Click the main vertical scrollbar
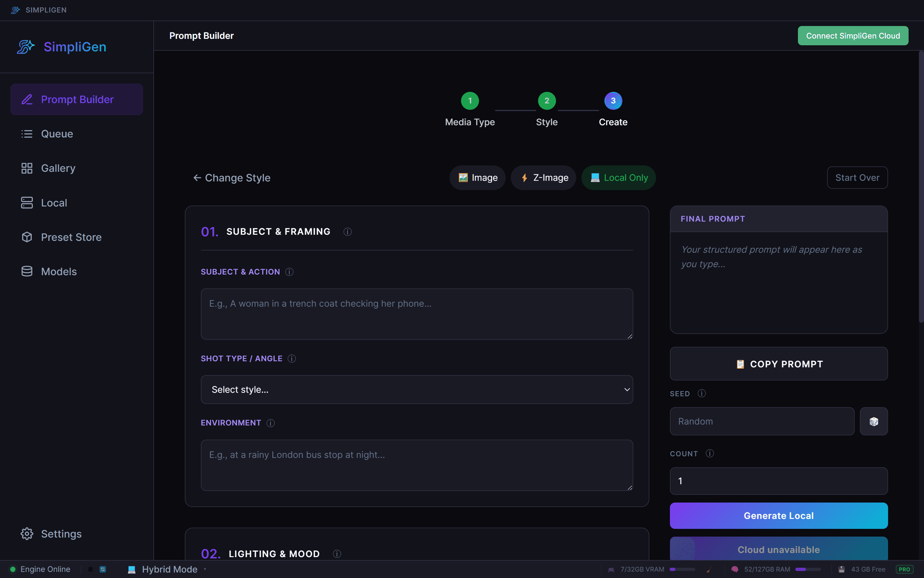This screenshot has height=578, width=924. coord(921,187)
